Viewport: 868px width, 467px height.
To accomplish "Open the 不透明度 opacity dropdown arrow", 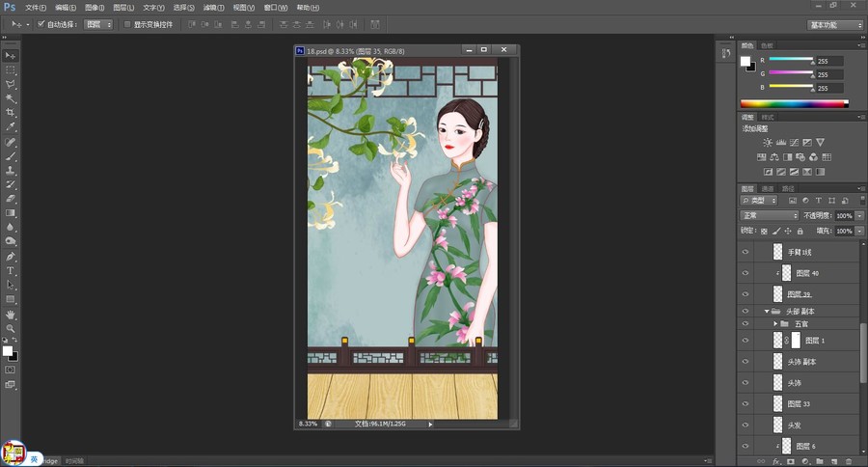I will click(x=859, y=215).
